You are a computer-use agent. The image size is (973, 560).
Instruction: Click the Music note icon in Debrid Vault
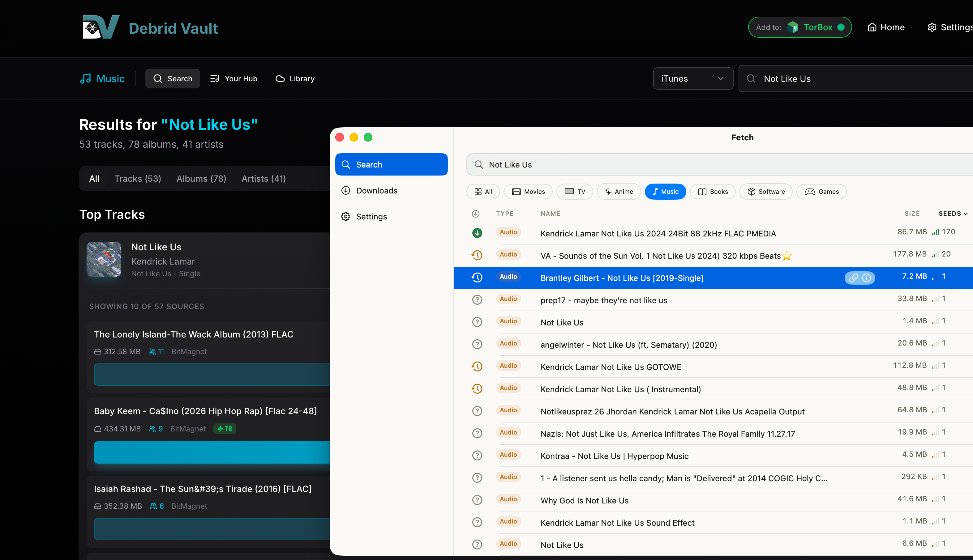(85, 78)
